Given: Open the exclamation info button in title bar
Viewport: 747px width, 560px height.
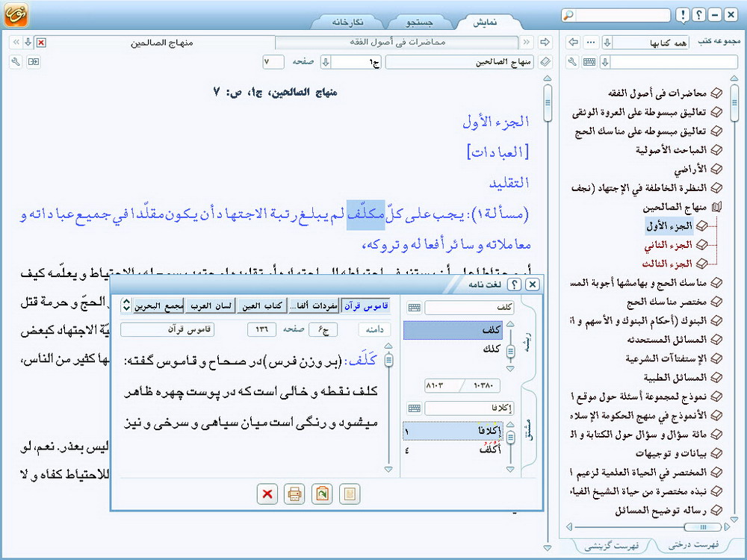Looking at the screenshot, I should [x=683, y=15].
